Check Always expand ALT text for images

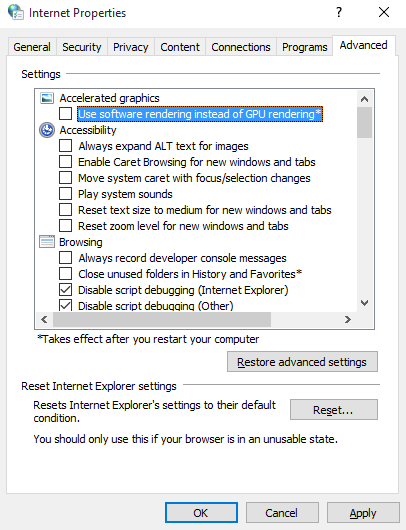tap(66, 146)
